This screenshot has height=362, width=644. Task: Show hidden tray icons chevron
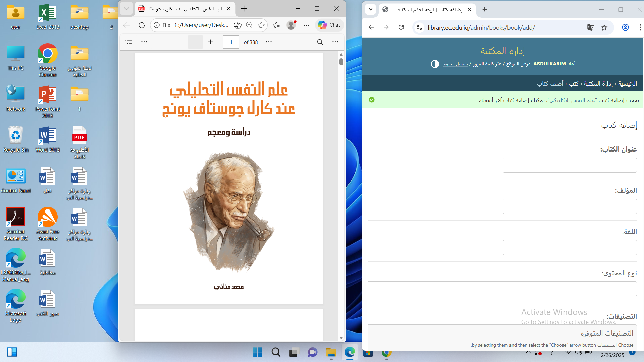click(x=528, y=353)
